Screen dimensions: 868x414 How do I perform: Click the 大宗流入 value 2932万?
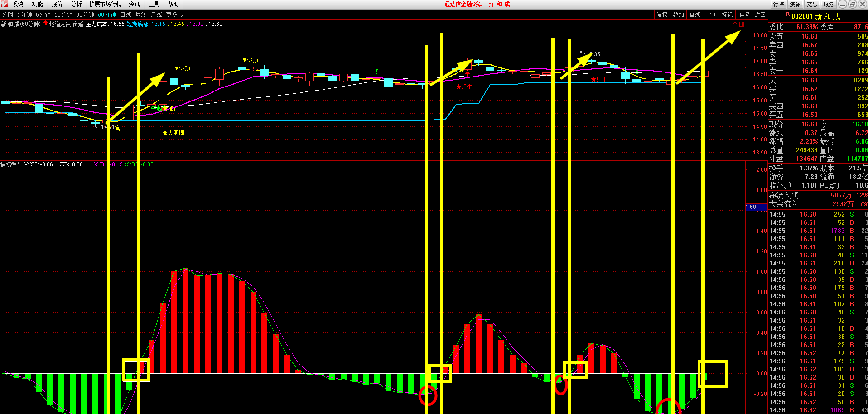843,204
